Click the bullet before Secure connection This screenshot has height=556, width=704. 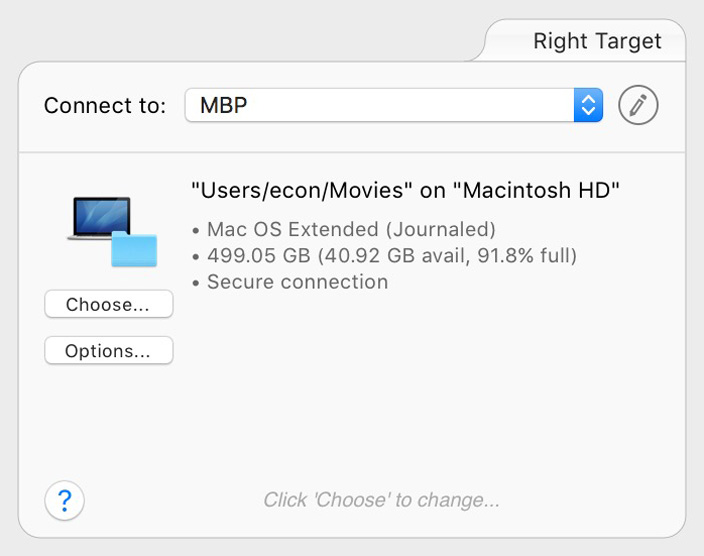195,283
